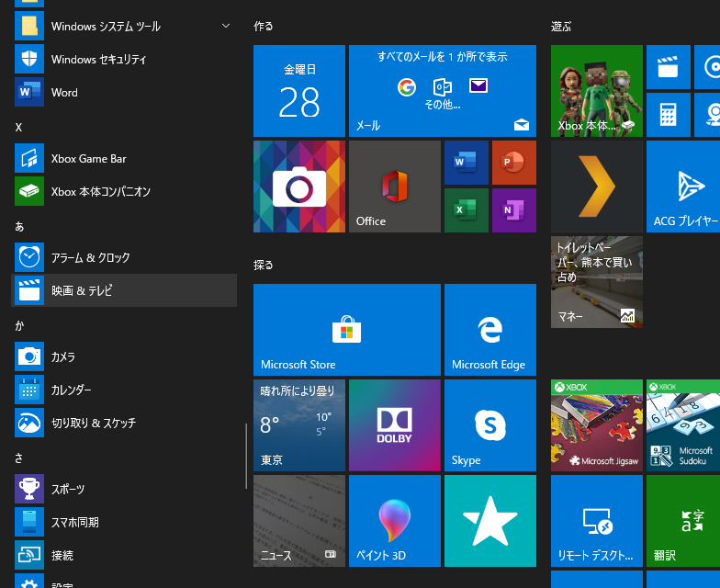Open the Microsoft Sudoku tile
This screenshot has width=720, height=588.
tap(683, 425)
